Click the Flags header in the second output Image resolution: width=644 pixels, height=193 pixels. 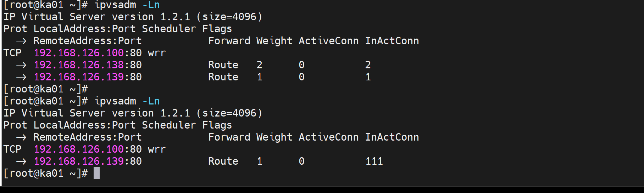coord(217,125)
